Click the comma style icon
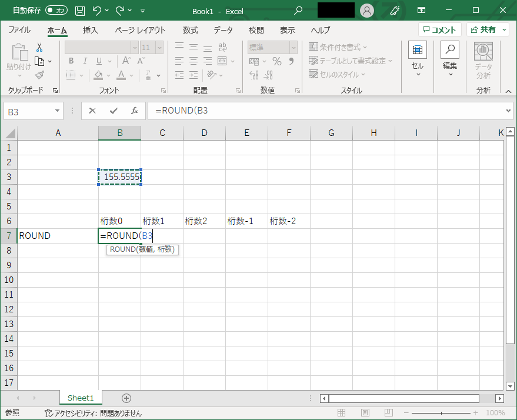The image size is (517, 420). 291,61
